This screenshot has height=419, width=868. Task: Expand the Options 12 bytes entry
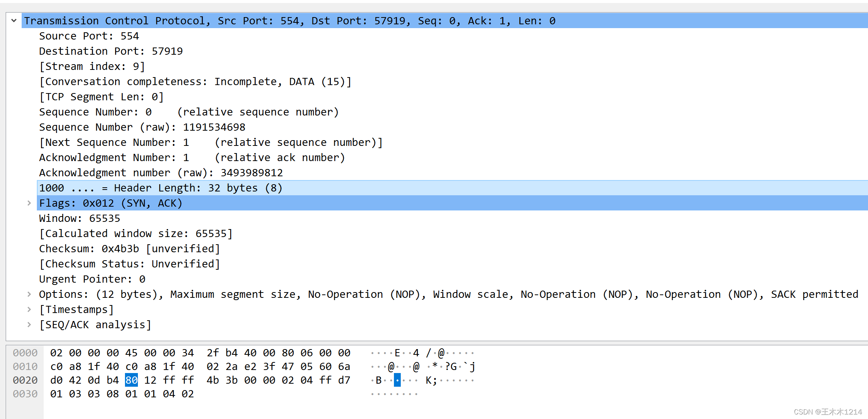29,294
